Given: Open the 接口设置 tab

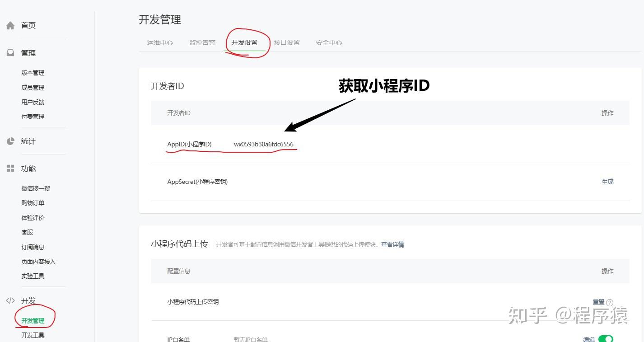Looking at the screenshot, I should coord(287,42).
